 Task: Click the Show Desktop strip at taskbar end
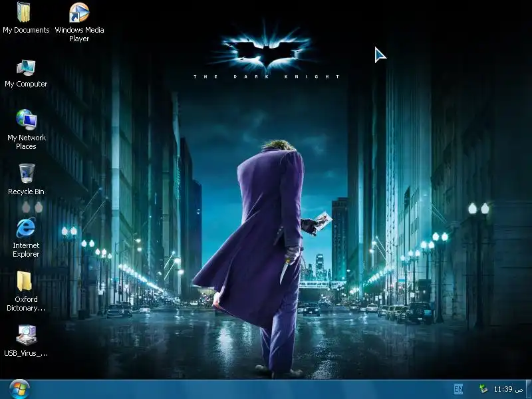[x=529, y=389]
